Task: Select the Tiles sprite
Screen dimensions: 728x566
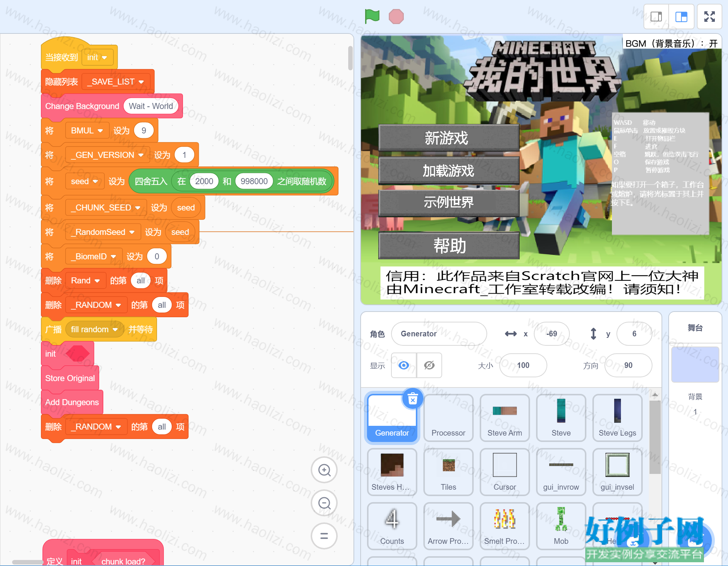Action: (x=448, y=472)
